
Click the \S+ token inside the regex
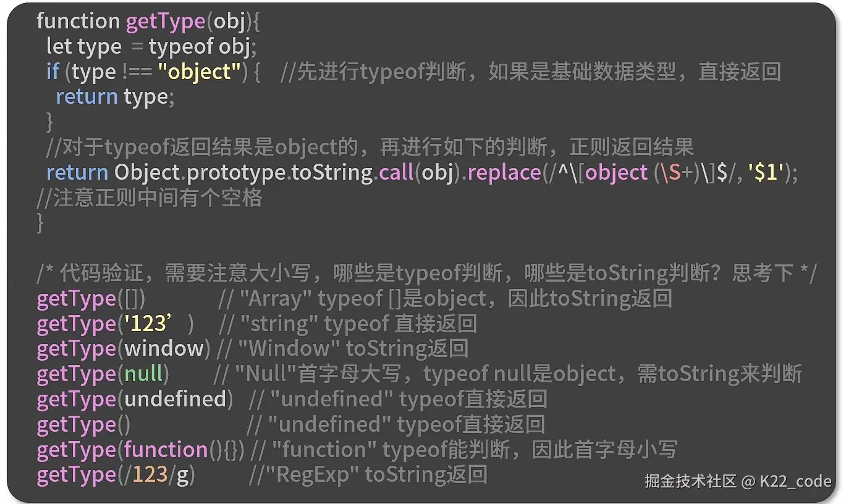coord(677,172)
